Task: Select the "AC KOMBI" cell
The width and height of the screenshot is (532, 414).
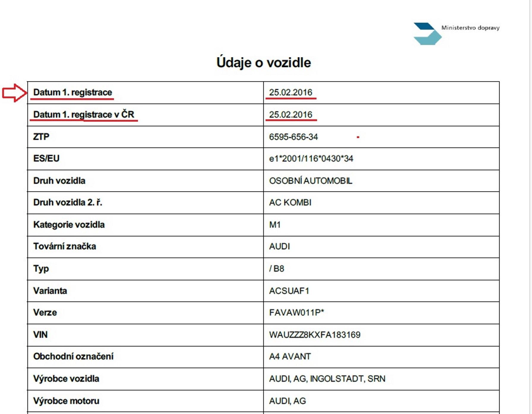Action: coord(290,202)
